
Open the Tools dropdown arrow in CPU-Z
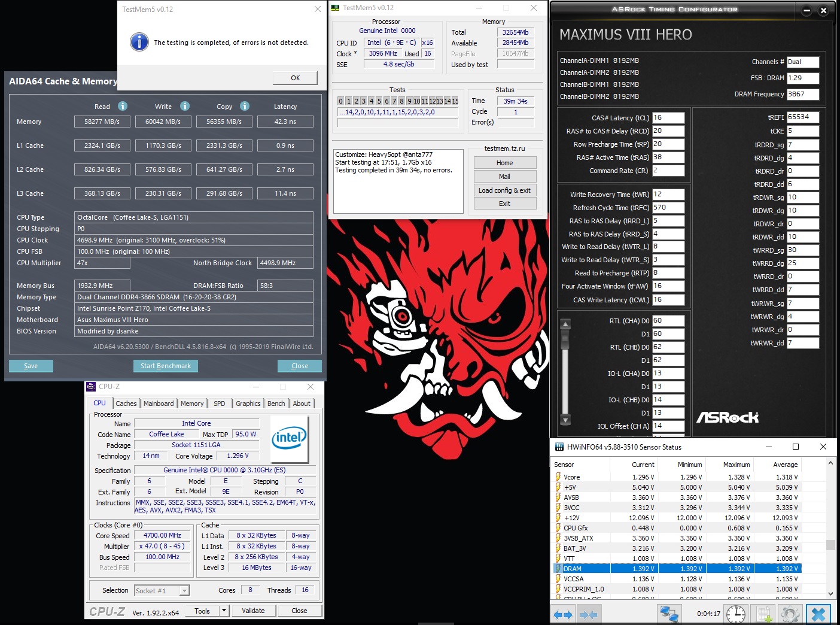click(x=224, y=611)
